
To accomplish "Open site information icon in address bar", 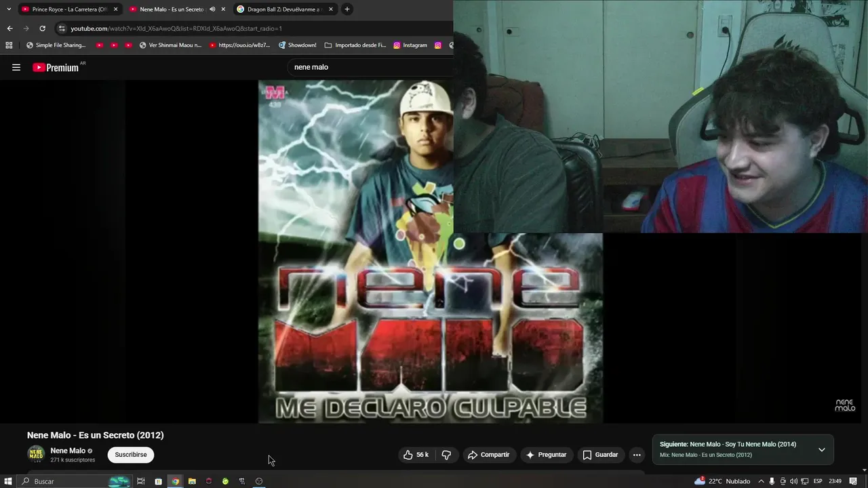I will coord(62,28).
